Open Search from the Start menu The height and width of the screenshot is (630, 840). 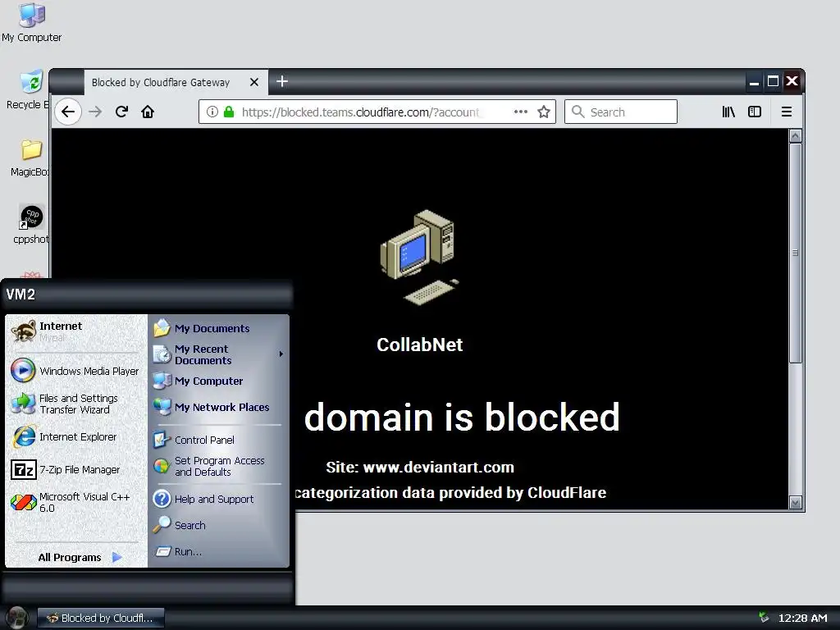point(218,525)
